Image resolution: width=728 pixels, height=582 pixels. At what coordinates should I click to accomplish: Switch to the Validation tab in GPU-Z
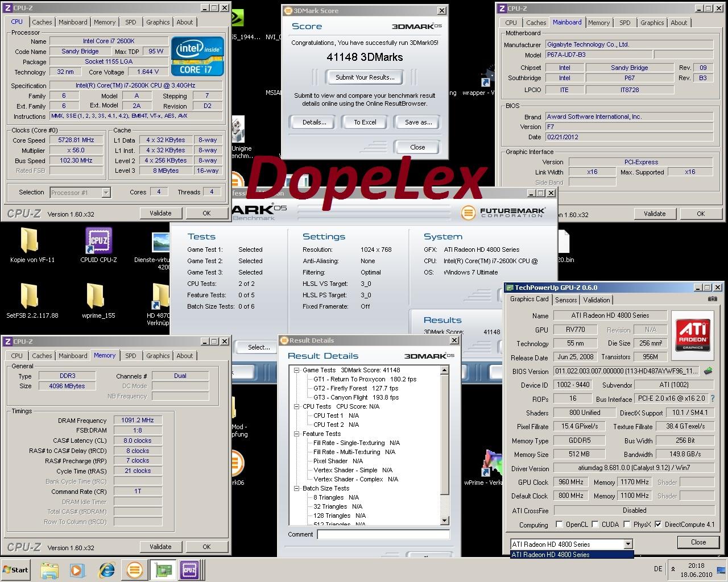pos(597,300)
